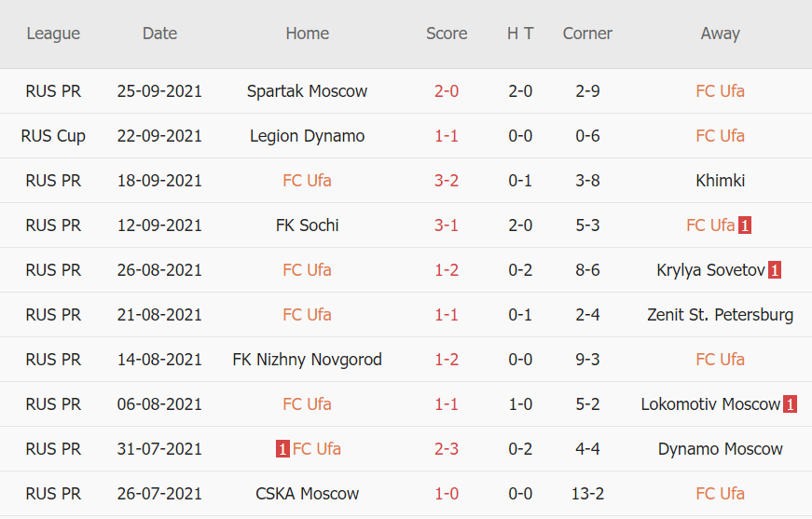Open CSKA Moscow team page

(307, 494)
